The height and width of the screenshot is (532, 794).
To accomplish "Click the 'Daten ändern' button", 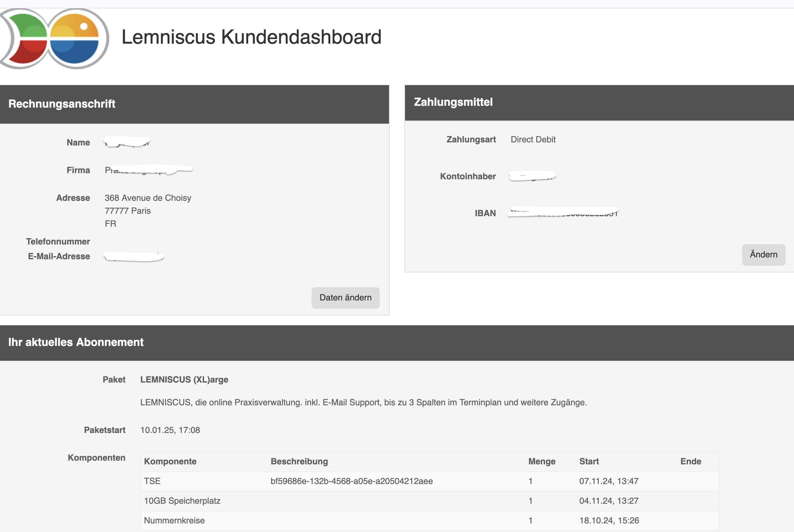I will (x=345, y=298).
